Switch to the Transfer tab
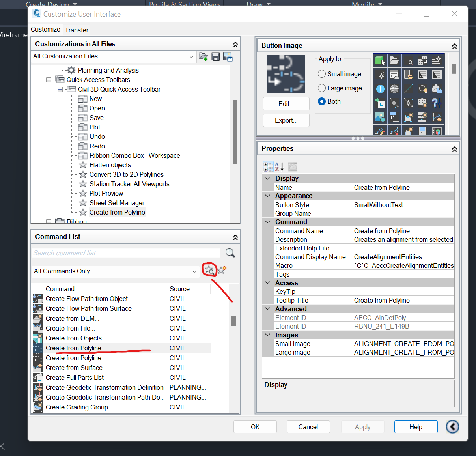This screenshot has width=476, height=456. 77,30
